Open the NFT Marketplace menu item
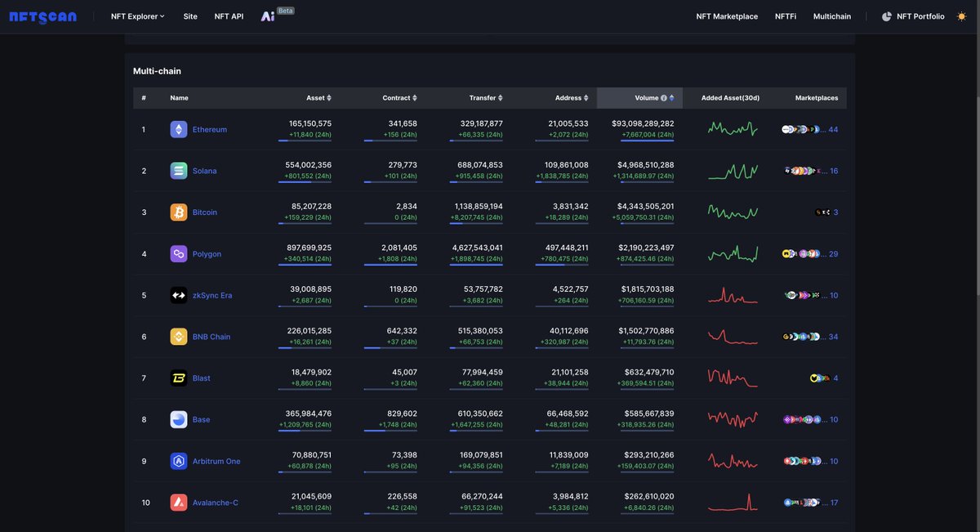This screenshot has width=980, height=532. [x=727, y=16]
